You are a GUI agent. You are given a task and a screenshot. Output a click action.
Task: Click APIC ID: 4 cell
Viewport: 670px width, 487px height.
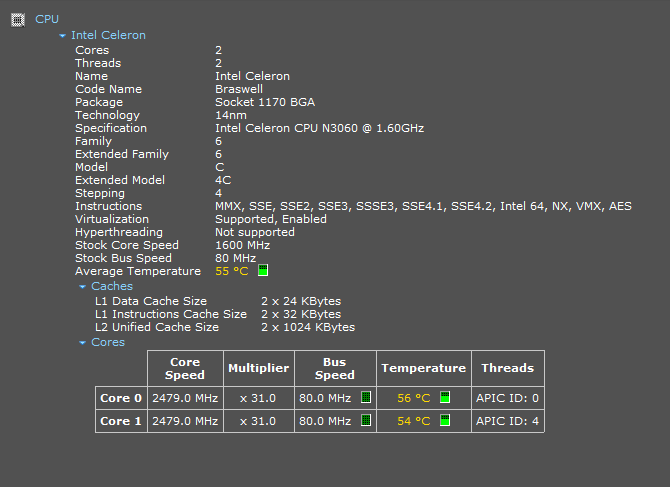click(507, 421)
